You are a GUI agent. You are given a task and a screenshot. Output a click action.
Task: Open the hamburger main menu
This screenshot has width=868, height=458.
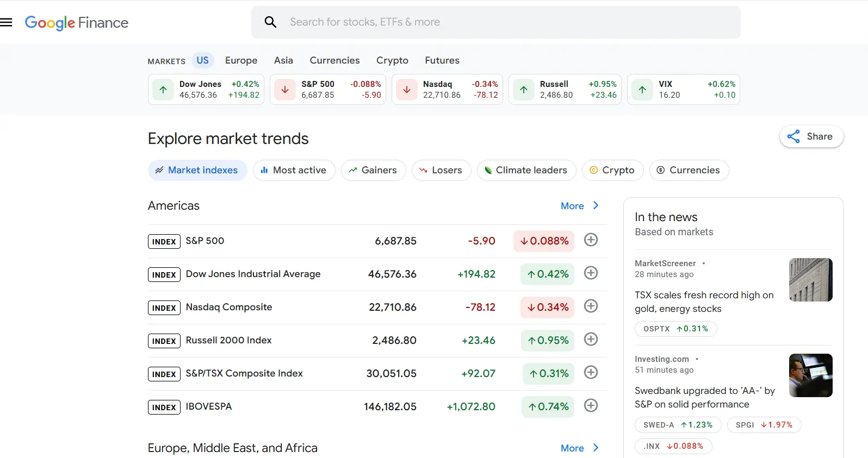pos(6,22)
